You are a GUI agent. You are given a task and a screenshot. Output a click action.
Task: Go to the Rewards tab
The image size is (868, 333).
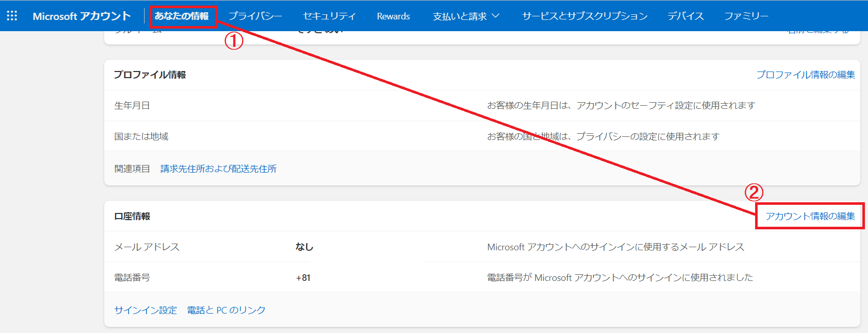click(x=393, y=16)
